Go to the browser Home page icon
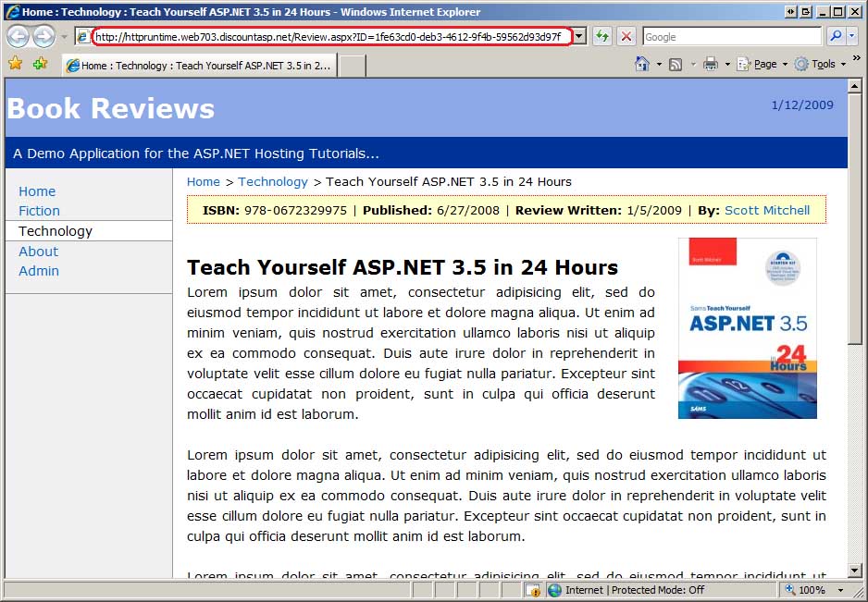This screenshot has width=868, height=602. (x=642, y=64)
